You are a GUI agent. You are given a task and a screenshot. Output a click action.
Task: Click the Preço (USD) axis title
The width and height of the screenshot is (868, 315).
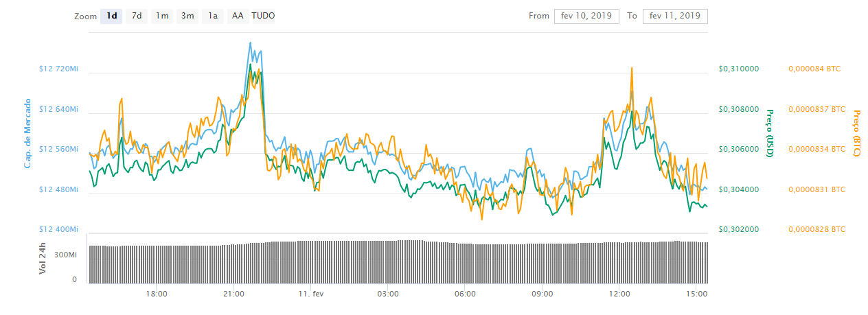click(x=770, y=133)
